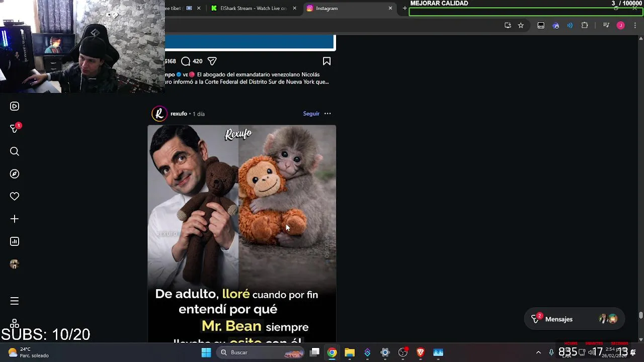Open the browser extensions puzzle icon
The height and width of the screenshot is (362, 644).
[585, 25]
